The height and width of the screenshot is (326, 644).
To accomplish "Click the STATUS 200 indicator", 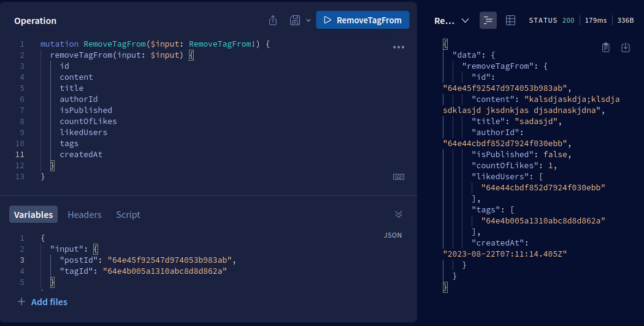I will click(551, 20).
